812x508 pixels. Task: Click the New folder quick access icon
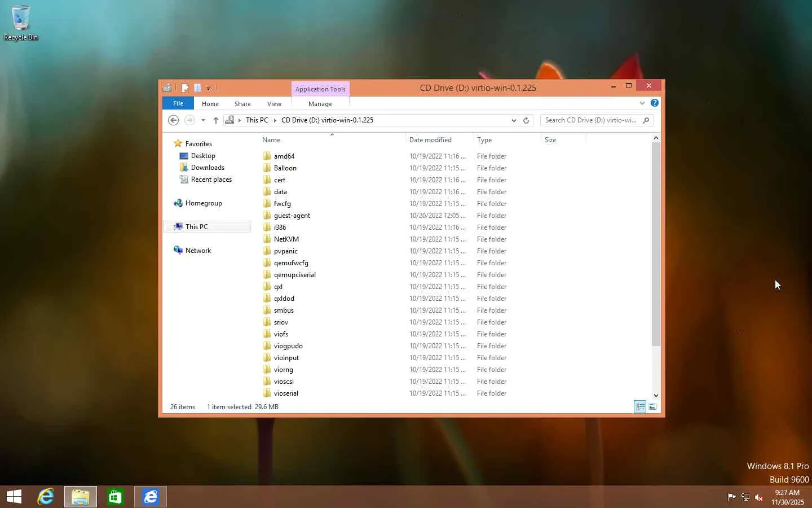pos(197,88)
